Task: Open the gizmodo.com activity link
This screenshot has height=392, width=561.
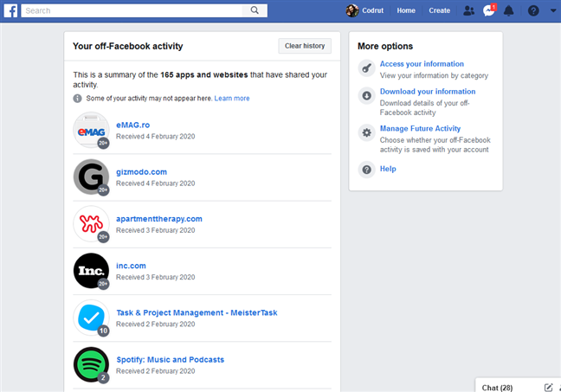Action: [141, 172]
